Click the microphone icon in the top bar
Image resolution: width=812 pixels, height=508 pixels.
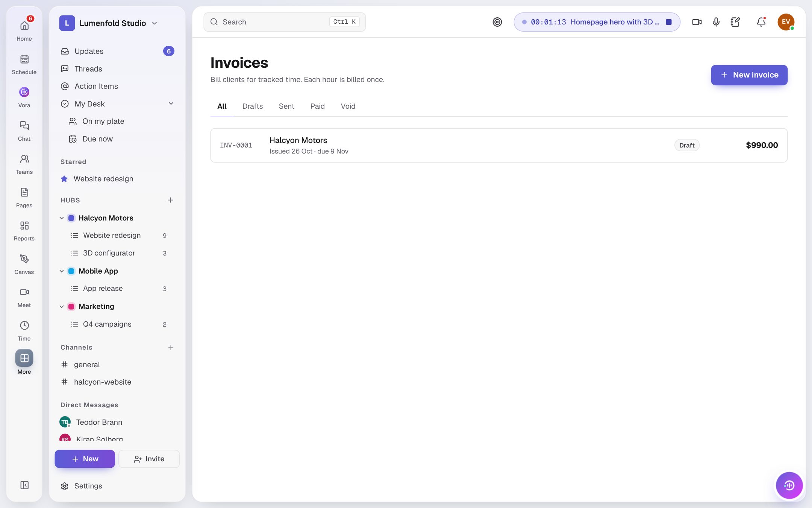pos(716,22)
